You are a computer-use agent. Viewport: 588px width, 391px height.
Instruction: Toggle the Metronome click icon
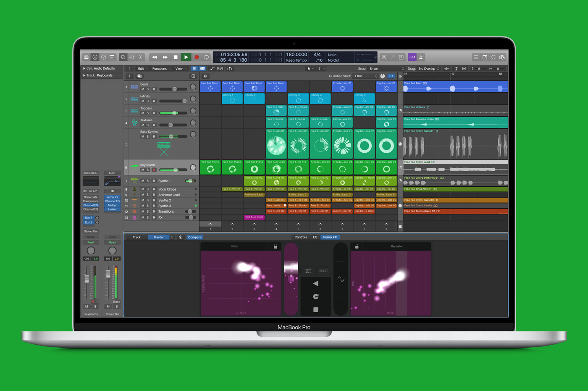click(421, 57)
